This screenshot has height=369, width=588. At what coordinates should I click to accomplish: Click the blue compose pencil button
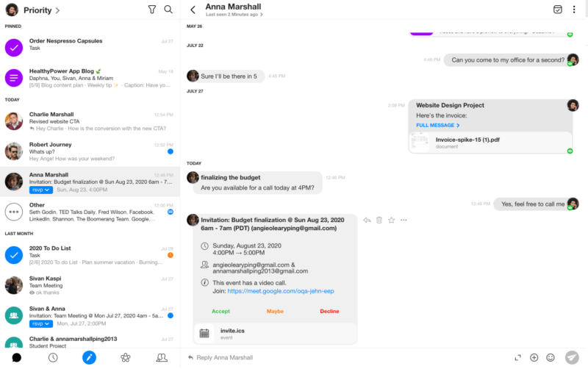[89, 357]
